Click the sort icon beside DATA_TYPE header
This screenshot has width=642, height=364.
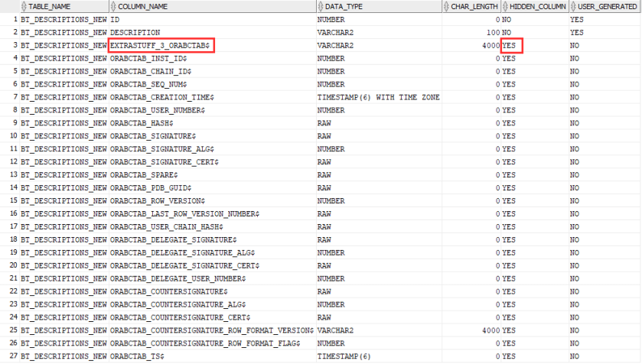coord(320,6)
